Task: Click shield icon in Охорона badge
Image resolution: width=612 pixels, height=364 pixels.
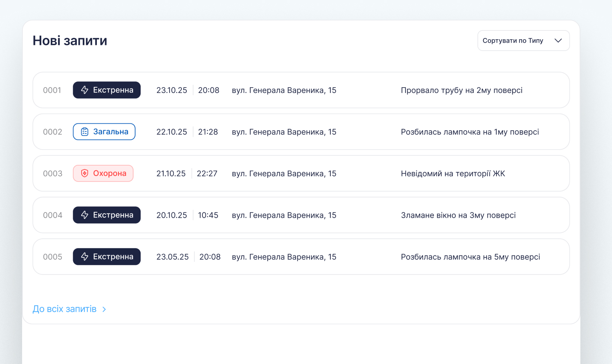Action: coord(85,173)
